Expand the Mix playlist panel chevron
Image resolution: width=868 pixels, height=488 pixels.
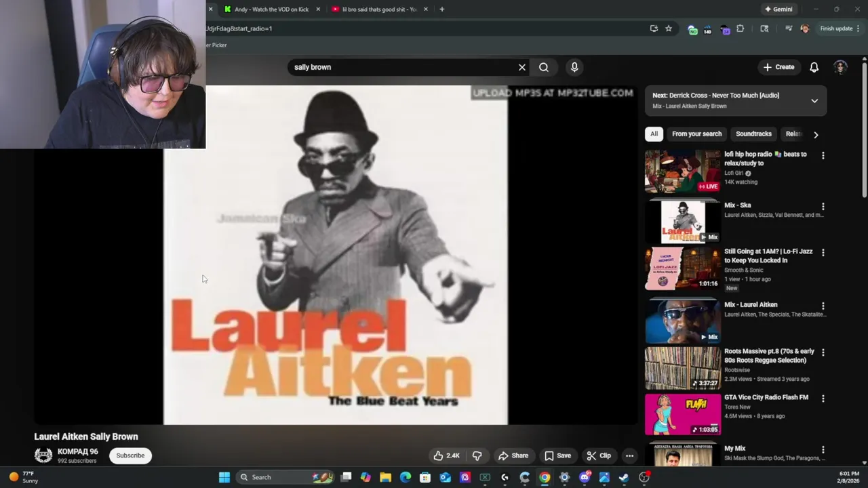(x=814, y=100)
